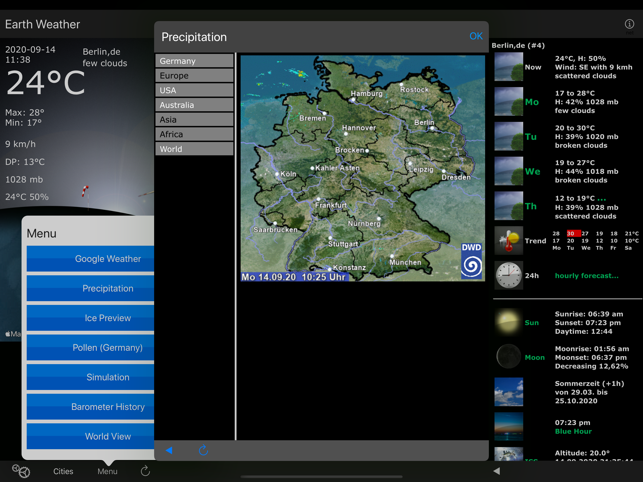643x482 pixels.
Task: Tap the Tu forecast weather icon
Action: [508, 137]
